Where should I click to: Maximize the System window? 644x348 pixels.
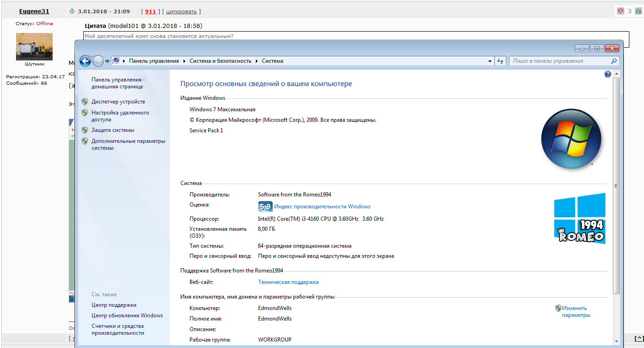pos(597,48)
